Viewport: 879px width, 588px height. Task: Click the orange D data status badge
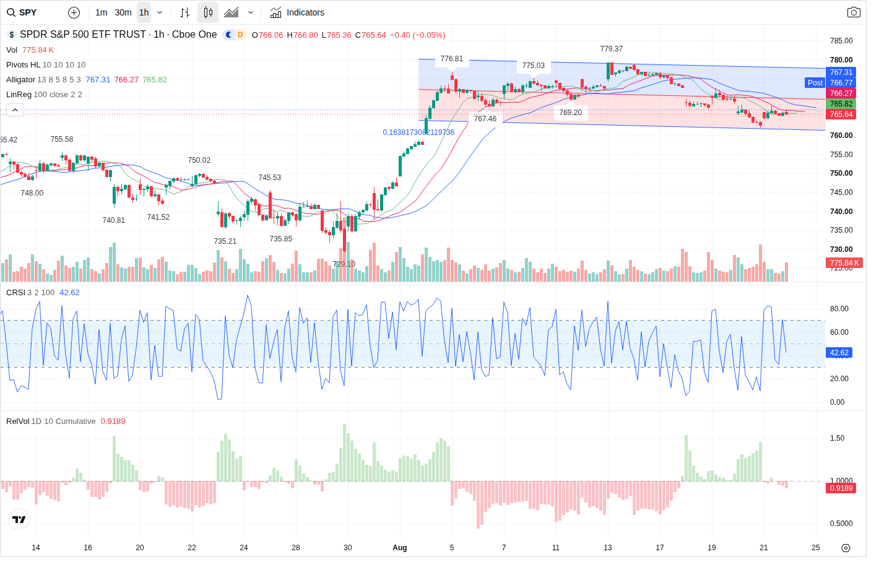click(x=240, y=35)
